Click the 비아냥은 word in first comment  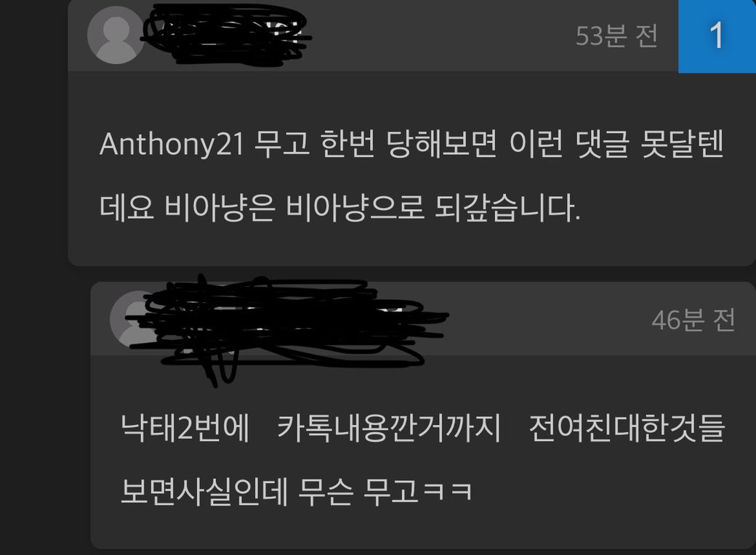coord(220,208)
